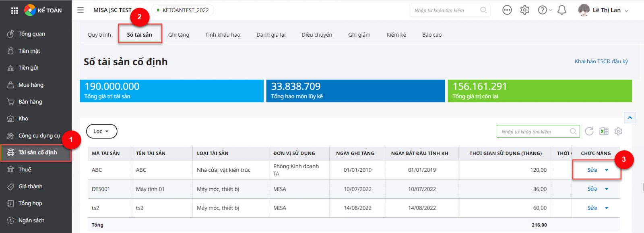This screenshot has height=233, width=644.
Task: Click Khai báo TSCĐ đầu kỳ link
Action: click(601, 61)
